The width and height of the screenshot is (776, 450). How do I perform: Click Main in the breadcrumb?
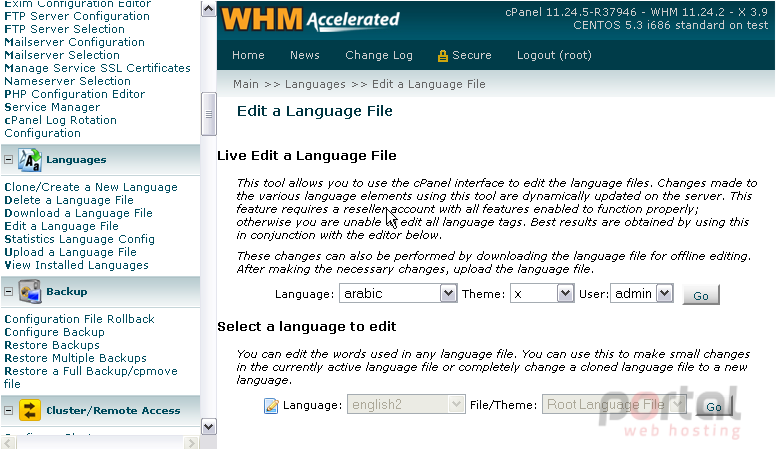click(246, 84)
